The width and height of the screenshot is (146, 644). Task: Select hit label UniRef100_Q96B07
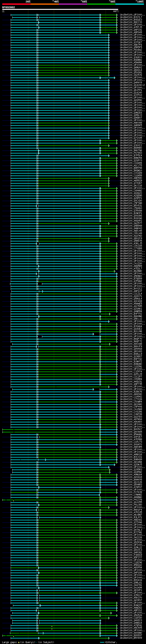tap(131, 118)
